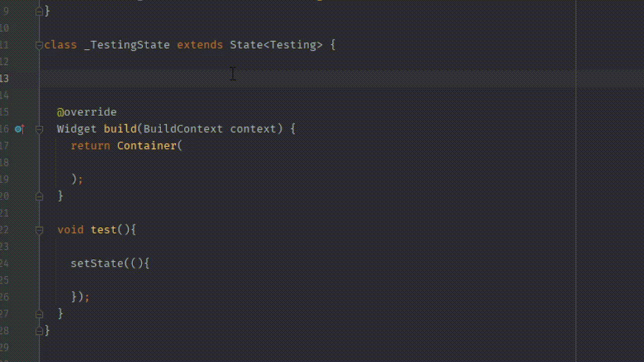Click the BuildContext parameter type
This screenshot has height=362, width=644.
pos(183,129)
